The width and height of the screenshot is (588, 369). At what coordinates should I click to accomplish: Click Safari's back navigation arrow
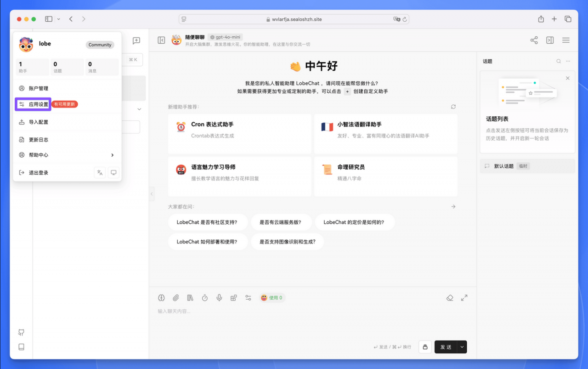pos(71,19)
